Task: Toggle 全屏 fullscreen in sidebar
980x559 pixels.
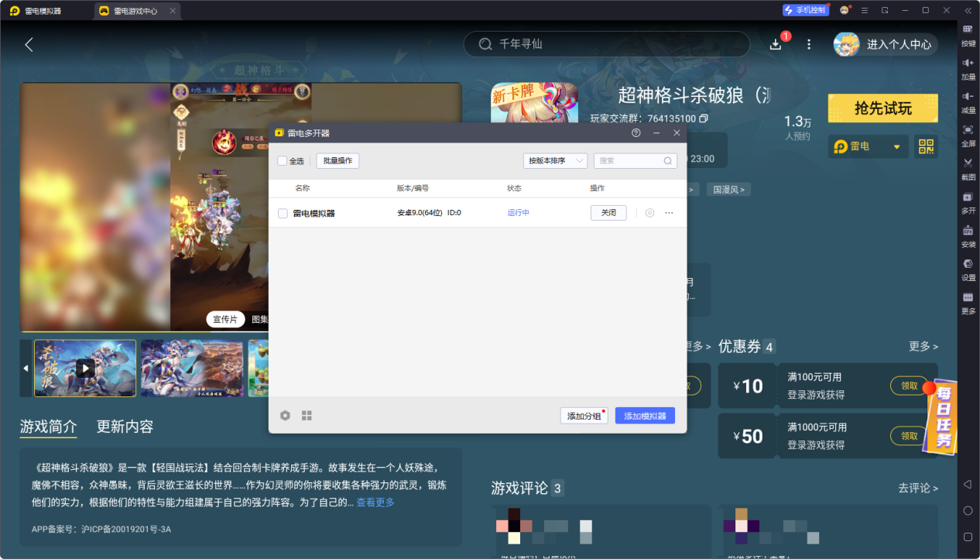Action: pos(968,135)
